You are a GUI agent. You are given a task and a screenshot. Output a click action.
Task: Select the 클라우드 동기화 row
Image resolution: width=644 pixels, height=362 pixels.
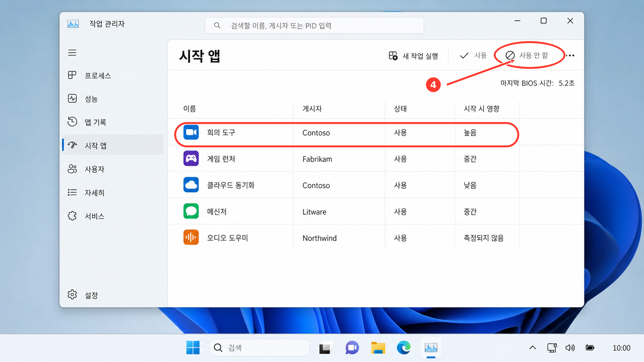[x=376, y=185]
